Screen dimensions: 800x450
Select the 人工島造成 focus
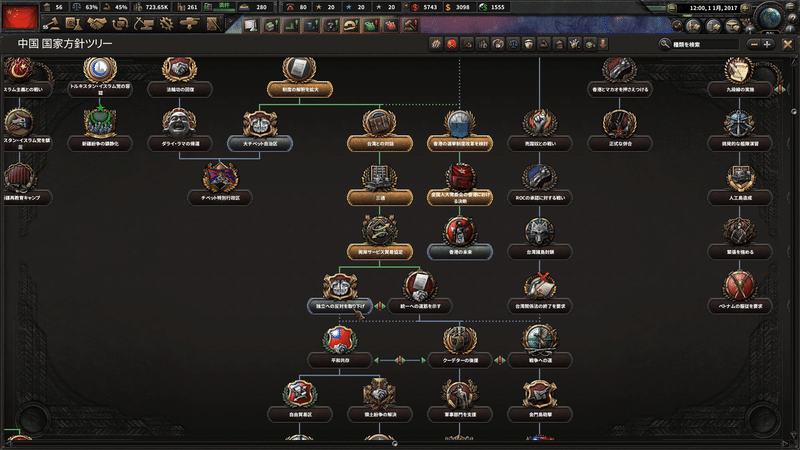point(740,185)
